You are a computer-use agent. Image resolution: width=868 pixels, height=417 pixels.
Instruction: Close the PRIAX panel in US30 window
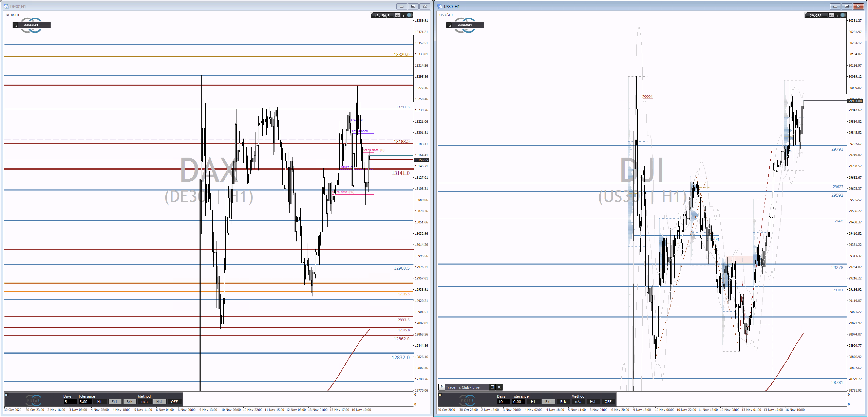pos(440,395)
